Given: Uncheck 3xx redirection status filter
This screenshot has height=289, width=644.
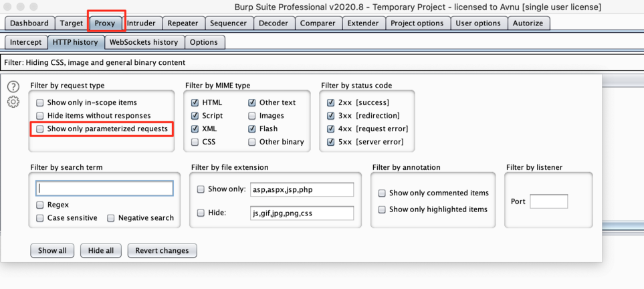Looking at the screenshot, I should tap(330, 116).
